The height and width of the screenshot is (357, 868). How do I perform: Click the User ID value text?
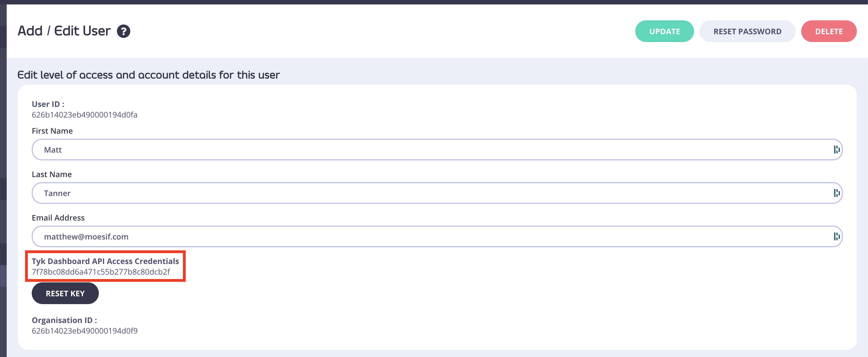tap(84, 115)
